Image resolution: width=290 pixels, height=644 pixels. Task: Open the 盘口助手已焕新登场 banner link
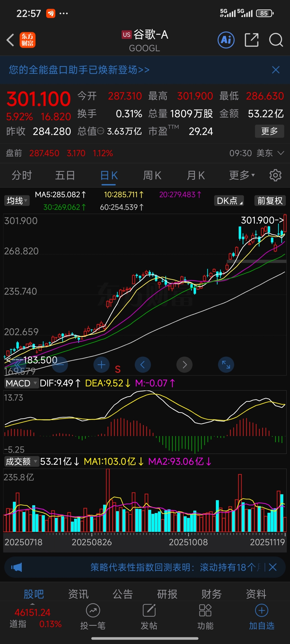coord(79,70)
